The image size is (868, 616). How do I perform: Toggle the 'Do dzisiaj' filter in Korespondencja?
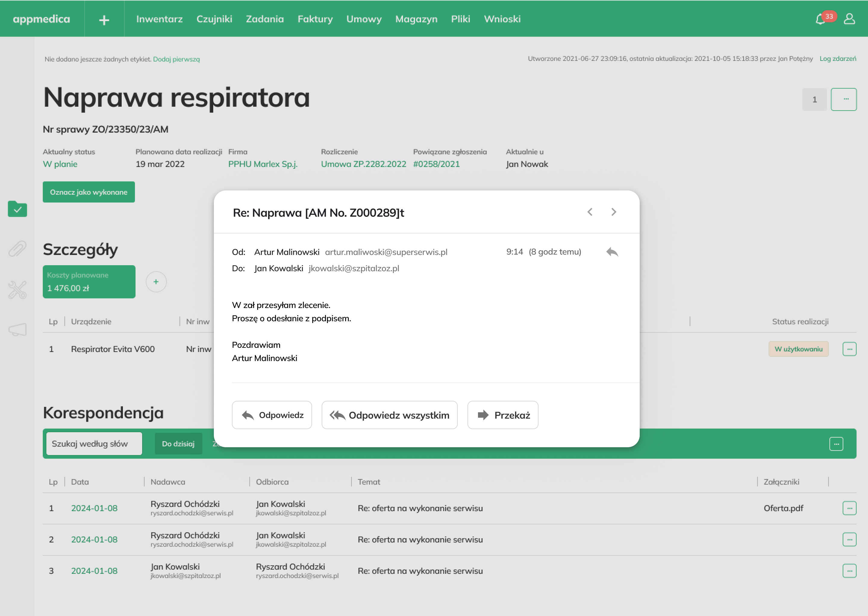(x=178, y=443)
